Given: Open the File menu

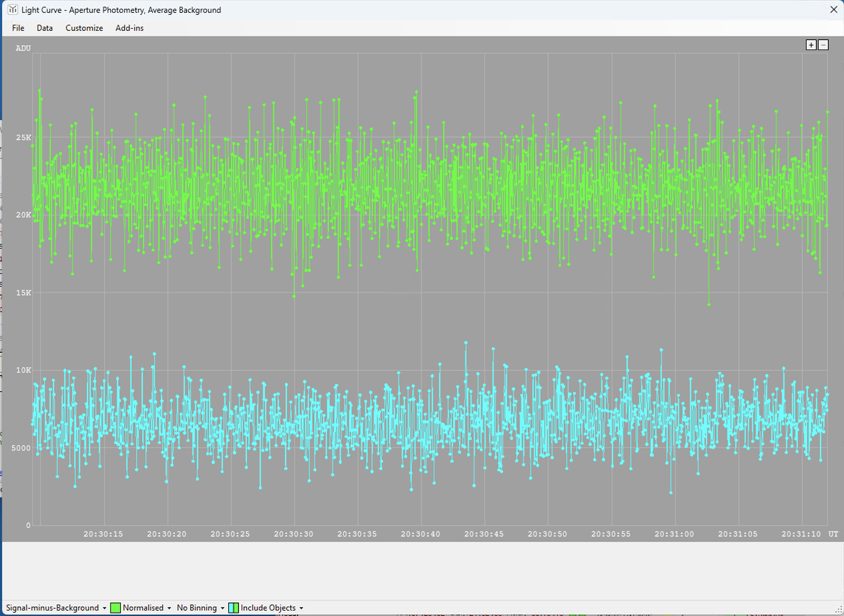Looking at the screenshot, I should [x=18, y=28].
